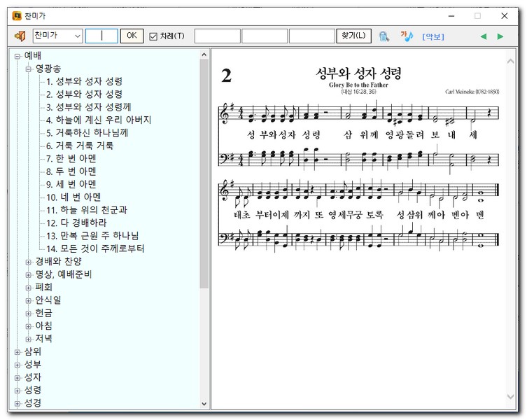Open the 찬미가 dropdown list
527x420 pixels.
click(x=77, y=36)
